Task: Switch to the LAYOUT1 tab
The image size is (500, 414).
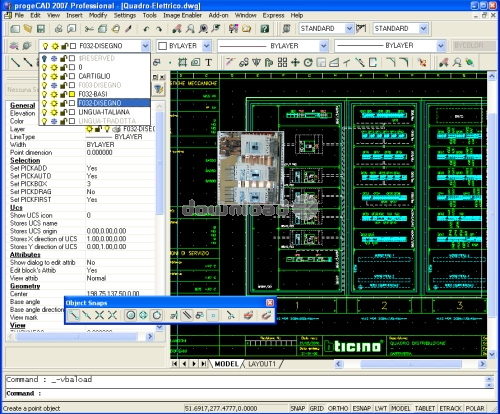Action: click(262, 364)
